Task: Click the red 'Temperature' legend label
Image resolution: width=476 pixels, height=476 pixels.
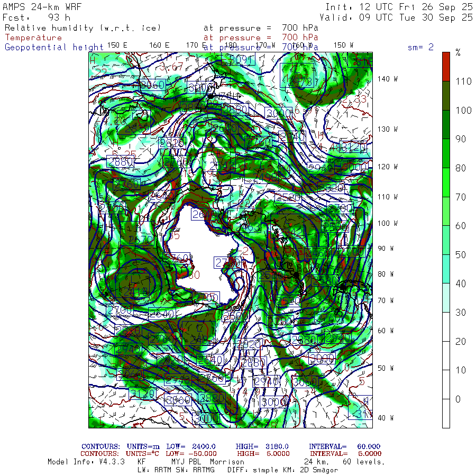Action: [x=33, y=38]
